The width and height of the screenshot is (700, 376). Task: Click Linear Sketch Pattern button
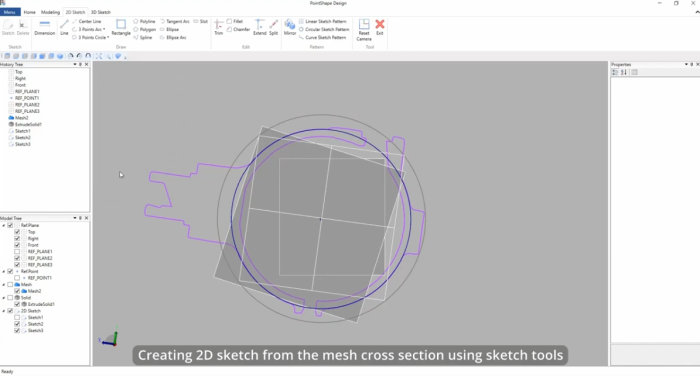click(x=323, y=21)
